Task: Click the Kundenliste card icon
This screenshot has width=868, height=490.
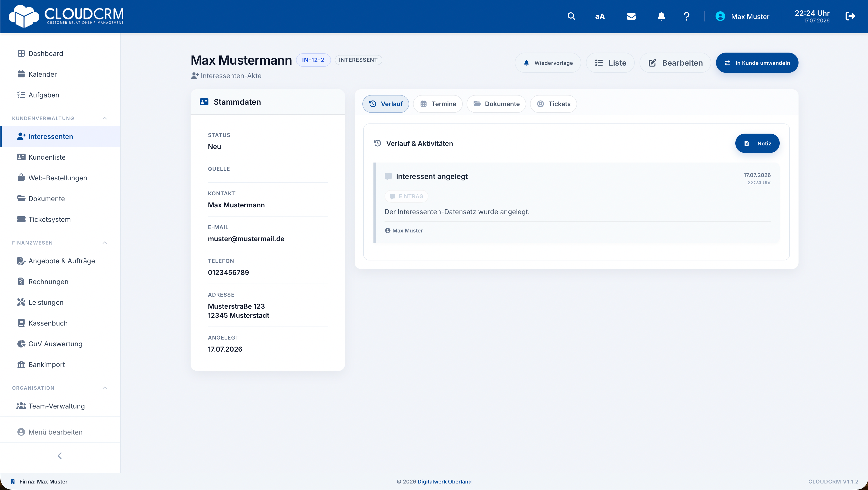Action: [21, 157]
